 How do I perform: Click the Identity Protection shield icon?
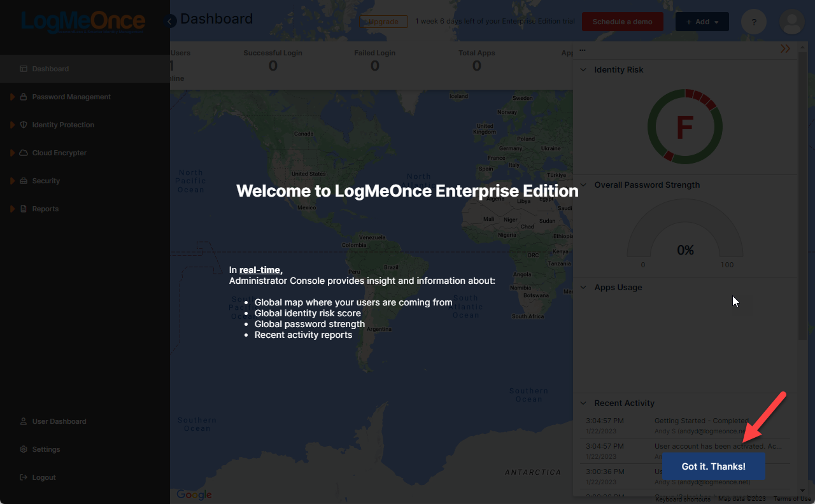click(24, 125)
